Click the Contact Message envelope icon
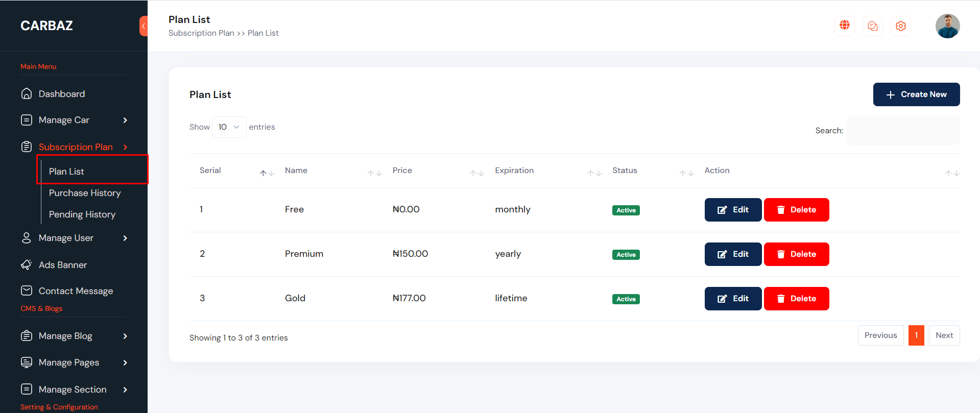The width and height of the screenshot is (980, 413). pyautogui.click(x=27, y=291)
